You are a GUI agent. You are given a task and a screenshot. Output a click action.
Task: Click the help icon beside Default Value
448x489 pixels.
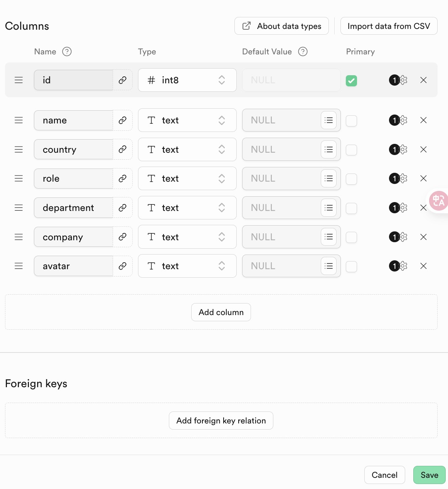[303, 52]
